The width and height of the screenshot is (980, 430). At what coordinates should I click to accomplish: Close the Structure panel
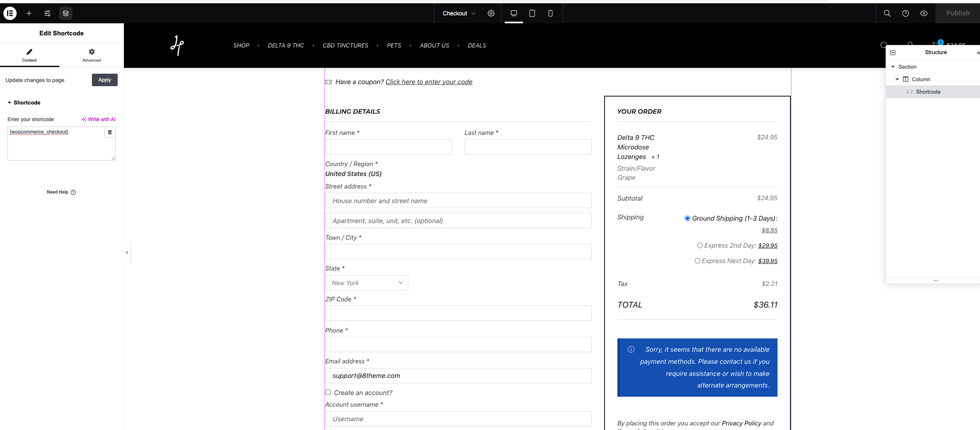pyautogui.click(x=978, y=52)
